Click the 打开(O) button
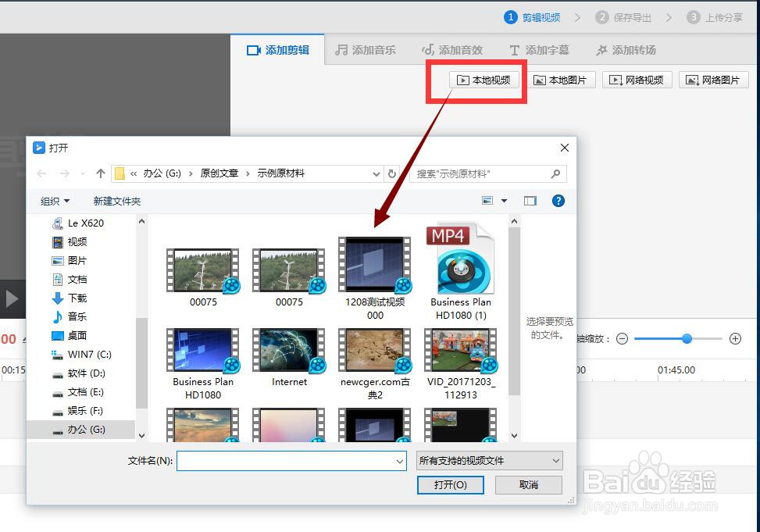 pos(450,484)
